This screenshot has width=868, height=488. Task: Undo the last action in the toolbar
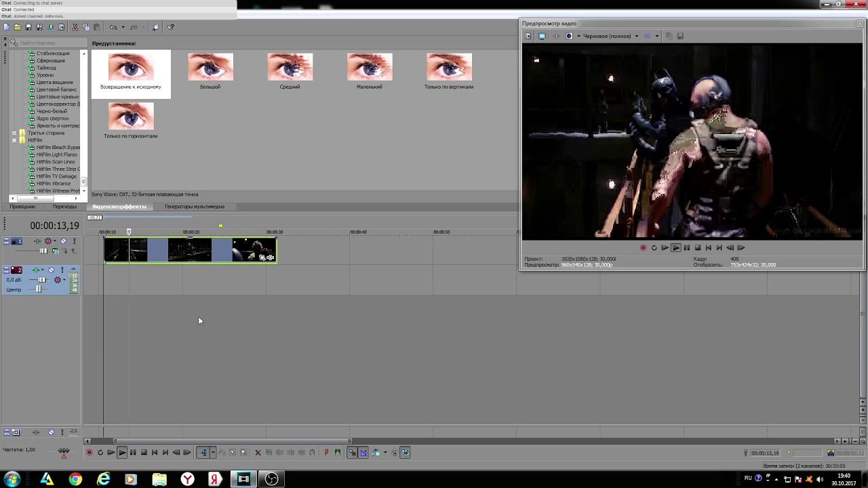pyautogui.click(x=113, y=27)
